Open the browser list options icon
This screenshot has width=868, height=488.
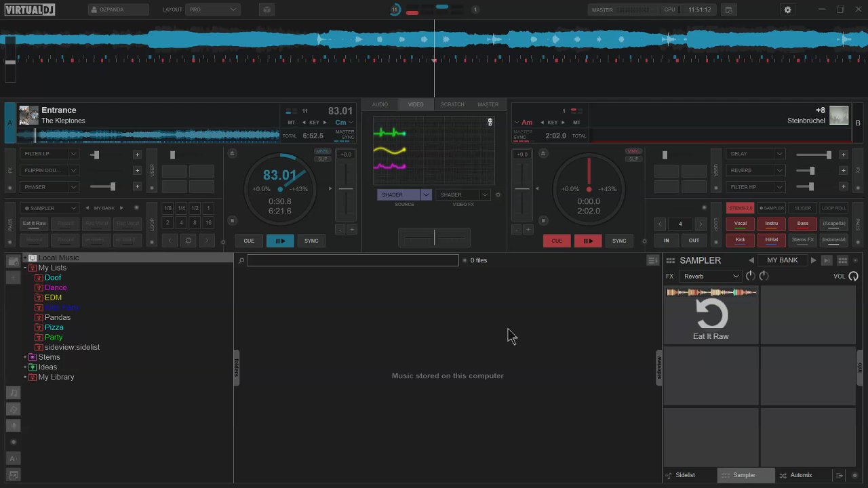652,260
